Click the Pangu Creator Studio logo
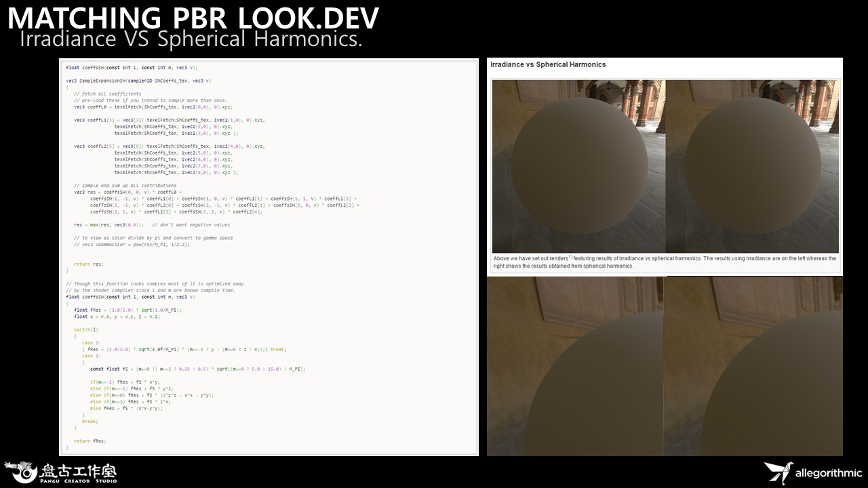This screenshot has height=488, width=868. [x=60, y=472]
